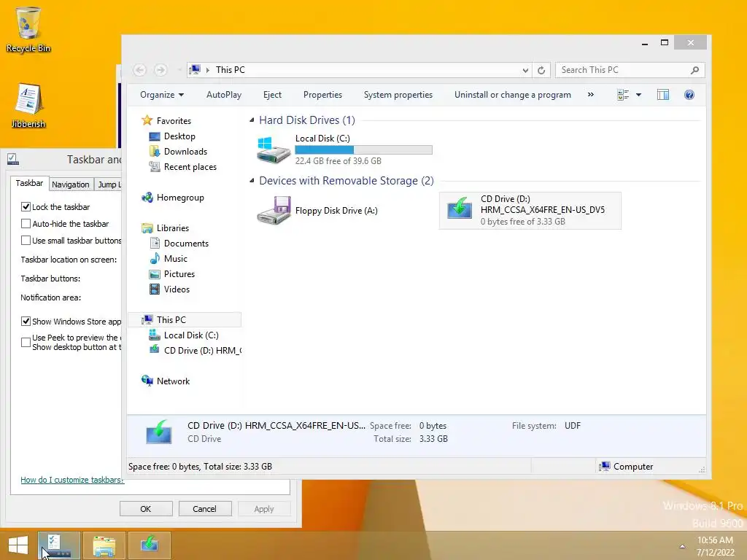Image resolution: width=747 pixels, height=560 pixels.
Task: Show the preview pane
Action: click(x=662, y=95)
